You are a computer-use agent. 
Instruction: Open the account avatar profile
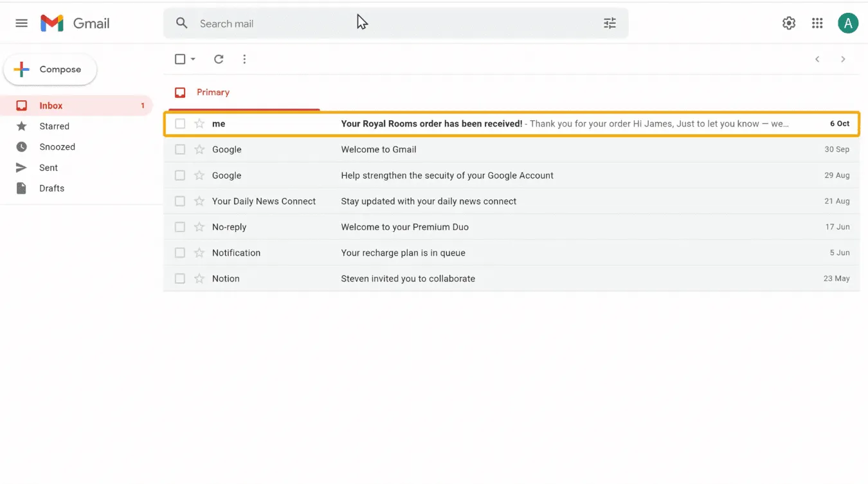point(848,23)
